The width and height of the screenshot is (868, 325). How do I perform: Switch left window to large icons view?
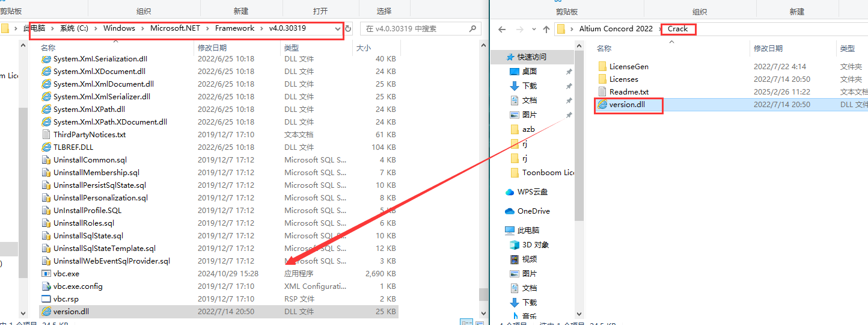pyautogui.click(x=478, y=323)
